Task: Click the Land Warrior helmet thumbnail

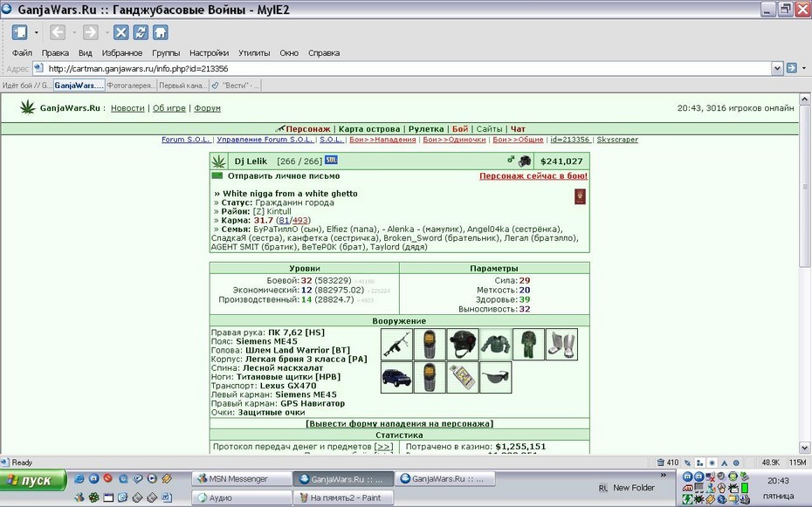Action: 463,344
